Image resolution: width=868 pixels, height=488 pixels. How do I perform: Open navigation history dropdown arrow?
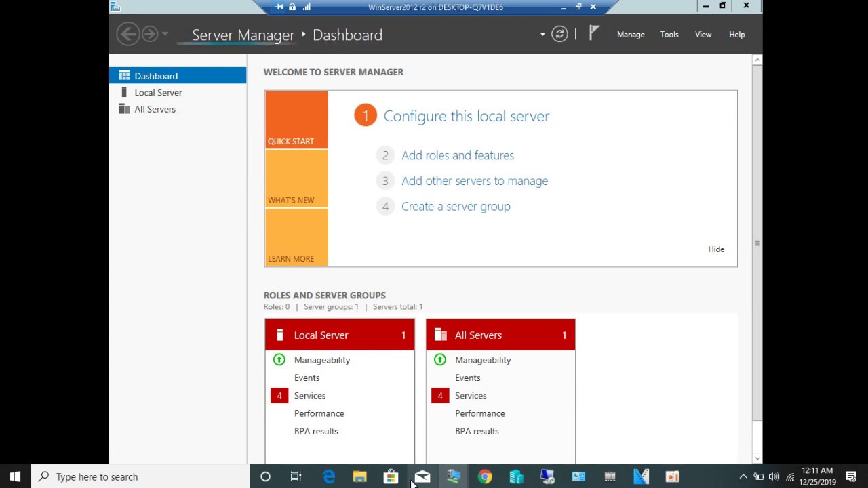(165, 34)
